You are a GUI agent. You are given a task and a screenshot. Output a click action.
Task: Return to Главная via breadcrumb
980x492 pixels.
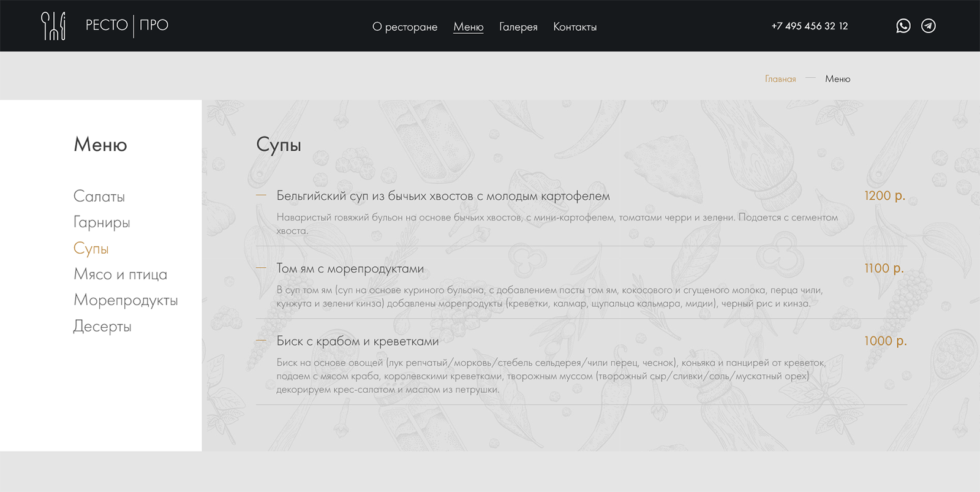click(x=780, y=79)
